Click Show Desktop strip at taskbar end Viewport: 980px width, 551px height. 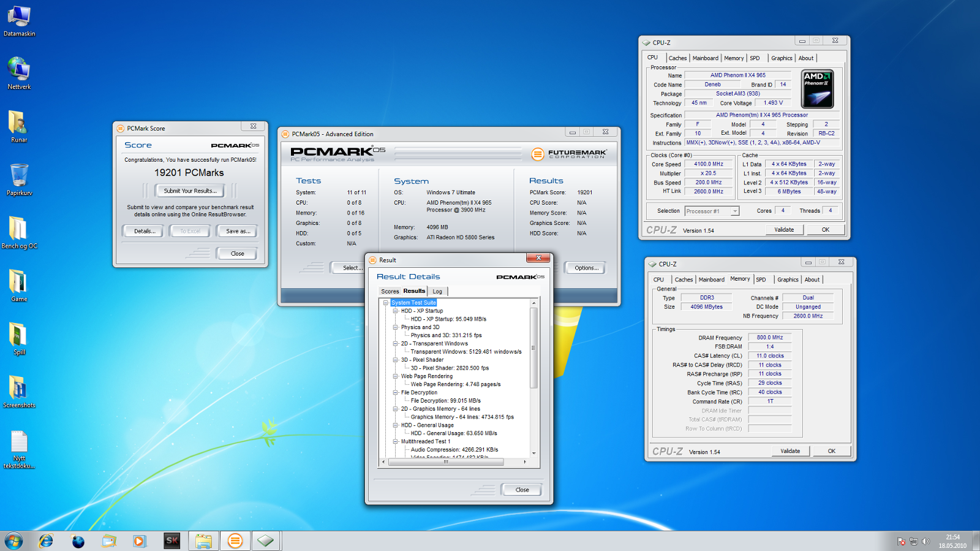click(x=976, y=541)
